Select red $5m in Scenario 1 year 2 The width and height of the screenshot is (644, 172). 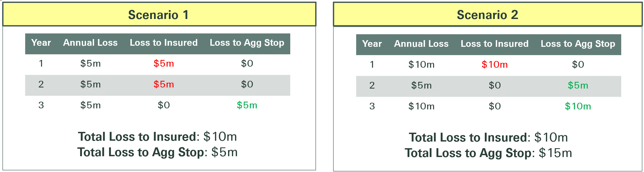[164, 85]
